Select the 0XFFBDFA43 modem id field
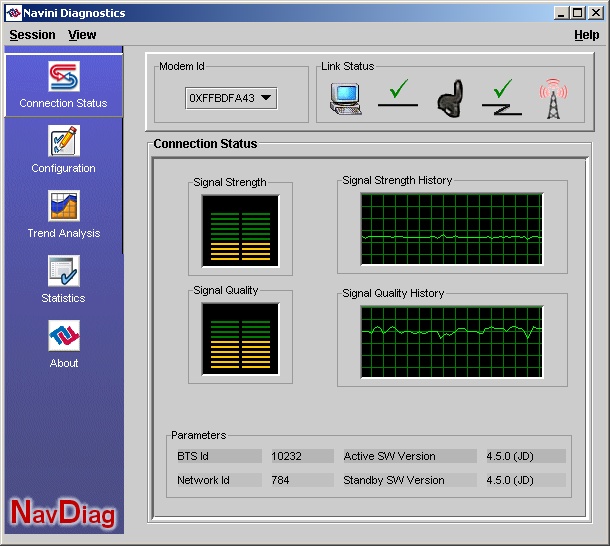 coord(231,98)
